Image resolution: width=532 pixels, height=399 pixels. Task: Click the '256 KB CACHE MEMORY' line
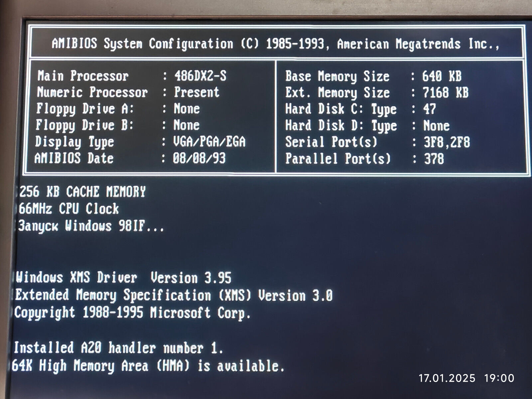[82, 192]
